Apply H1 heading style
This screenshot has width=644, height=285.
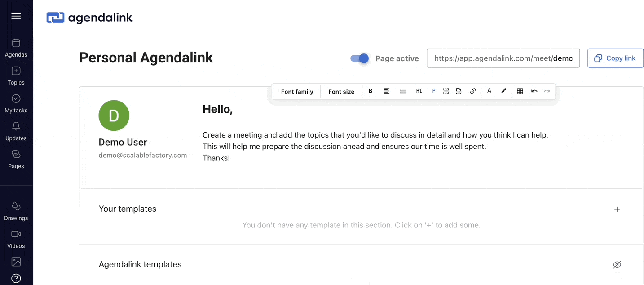(419, 91)
